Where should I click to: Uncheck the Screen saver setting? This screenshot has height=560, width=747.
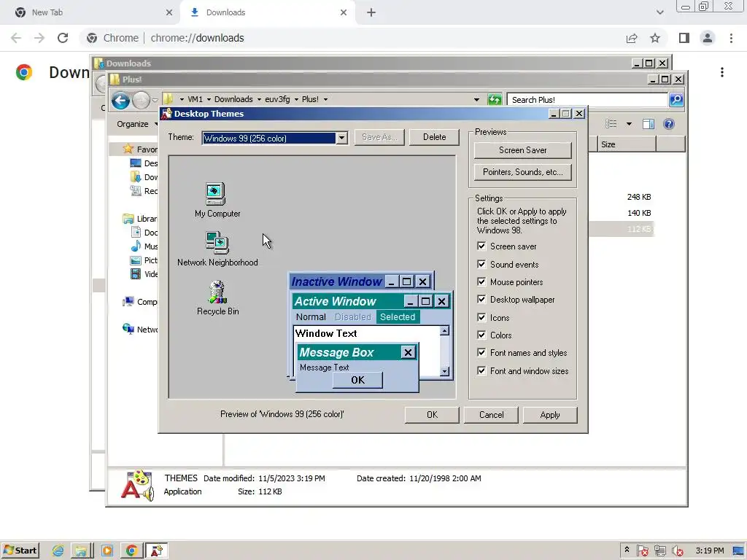[481, 246]
